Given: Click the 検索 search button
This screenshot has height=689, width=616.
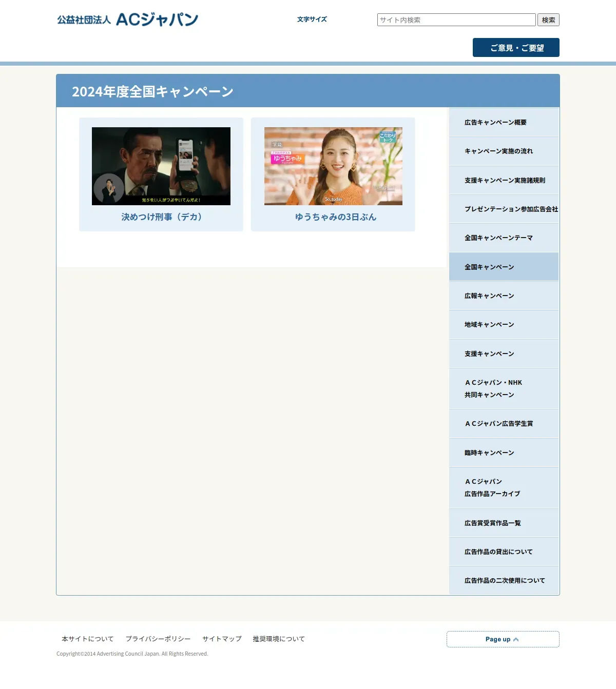Looking at the screenshot, I should 548,20.
